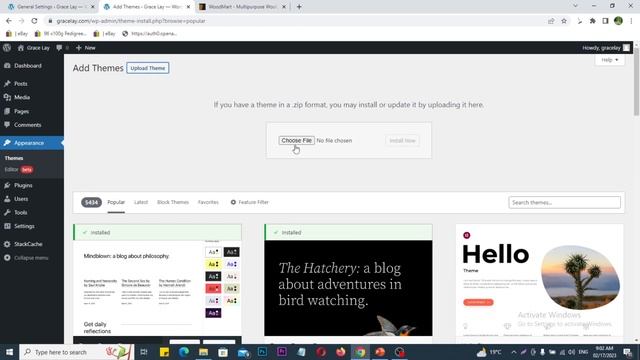Viewport: 640px width, 360px height.
Task: Click the Windows taskbar search box
Action: (x=76, y=352)
